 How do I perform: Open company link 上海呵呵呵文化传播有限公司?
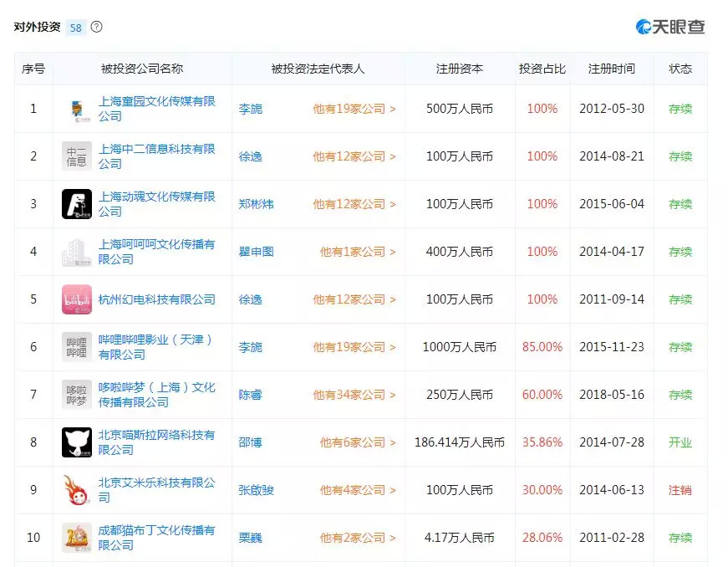click(x=156, y=252)
